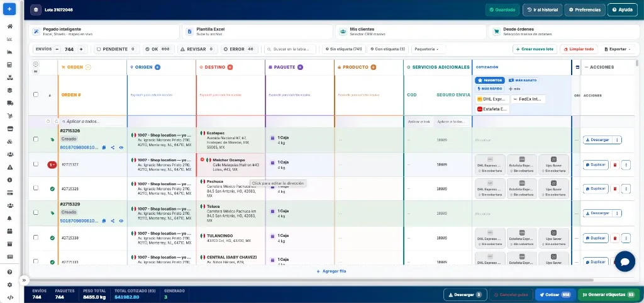
Task: Open the chat bubble support widget
Action: click(625, 261)
